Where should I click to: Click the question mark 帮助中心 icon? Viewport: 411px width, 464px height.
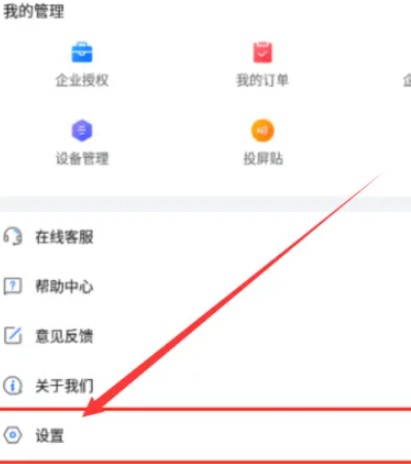(13, 286)
